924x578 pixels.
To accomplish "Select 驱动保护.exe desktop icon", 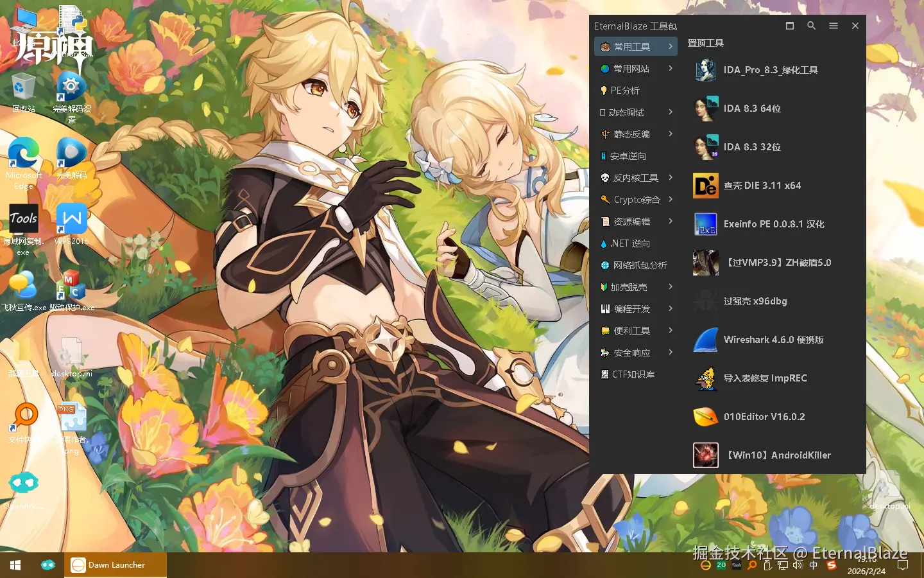I will pyautogui.click(x=72, y=290).
